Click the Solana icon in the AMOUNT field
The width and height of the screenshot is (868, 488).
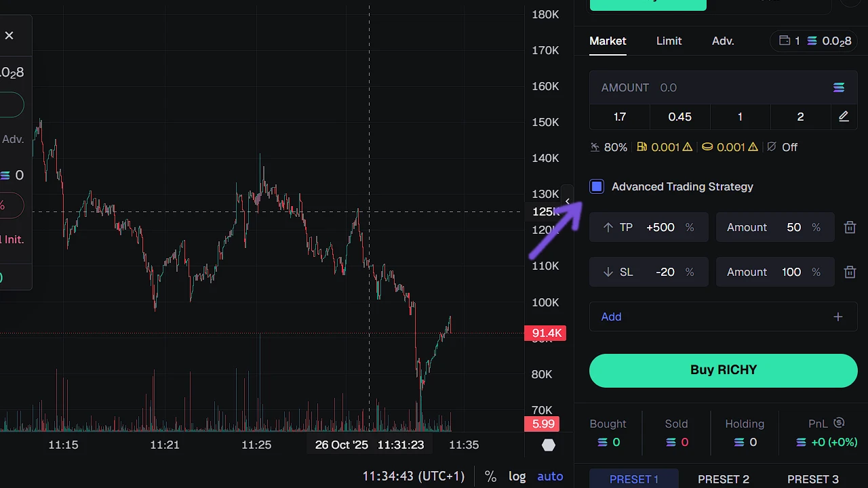pyautogui.click(x=839, y=87)
